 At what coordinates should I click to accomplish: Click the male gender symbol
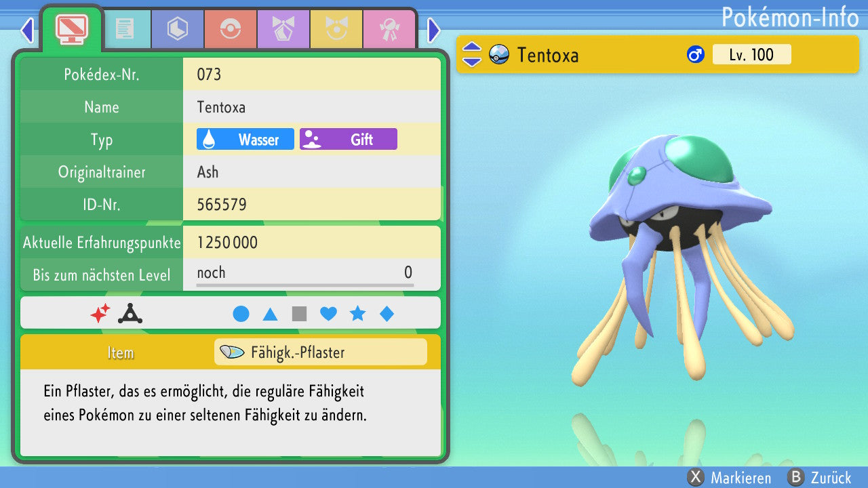696,55
